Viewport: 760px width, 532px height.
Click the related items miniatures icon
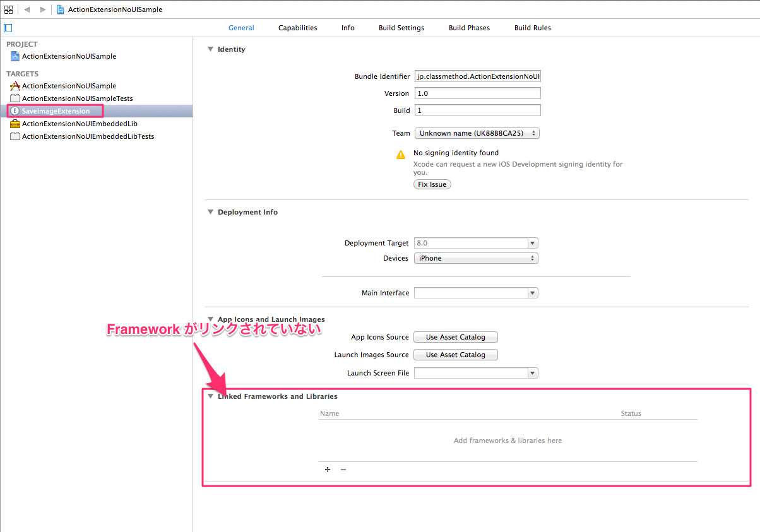[9, 9]
